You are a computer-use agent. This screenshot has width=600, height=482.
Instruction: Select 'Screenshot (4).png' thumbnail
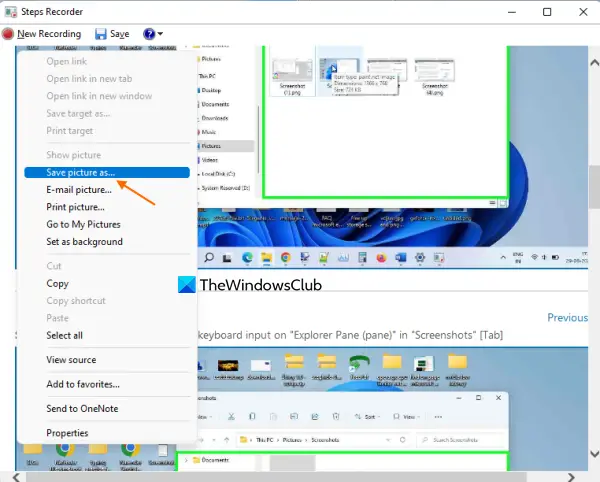(435, 77)
